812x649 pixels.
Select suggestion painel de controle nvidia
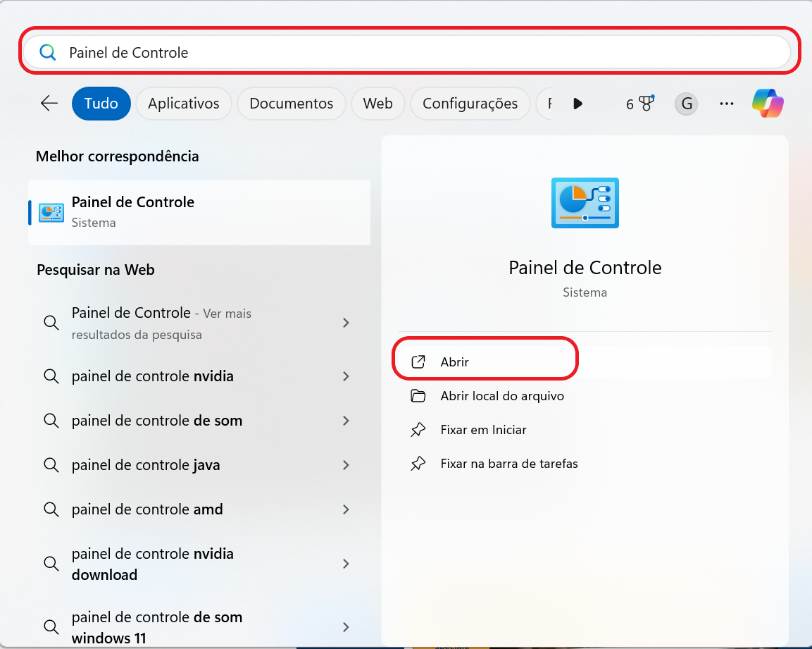199,376
